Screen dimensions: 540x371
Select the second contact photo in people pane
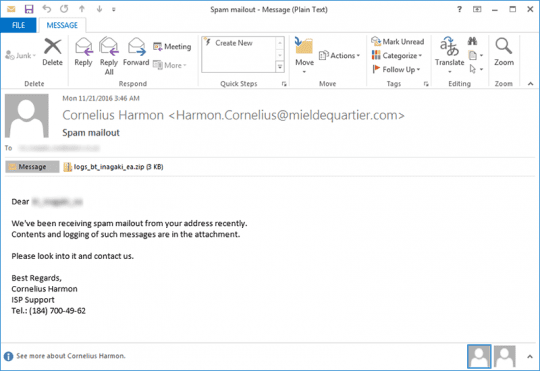tap(505, 356)
